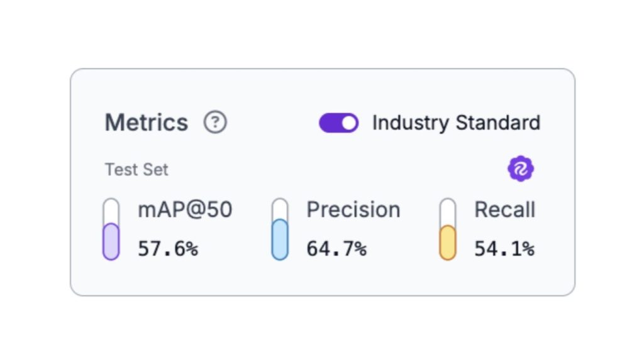Click the empty top of the Precision gauge
This screenshot has width=644, height=362.
point(280,208)
